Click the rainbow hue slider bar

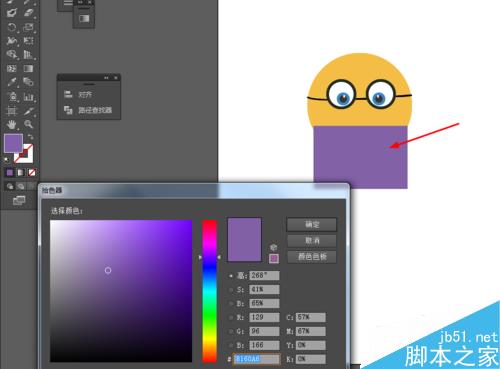click(210, 291)
